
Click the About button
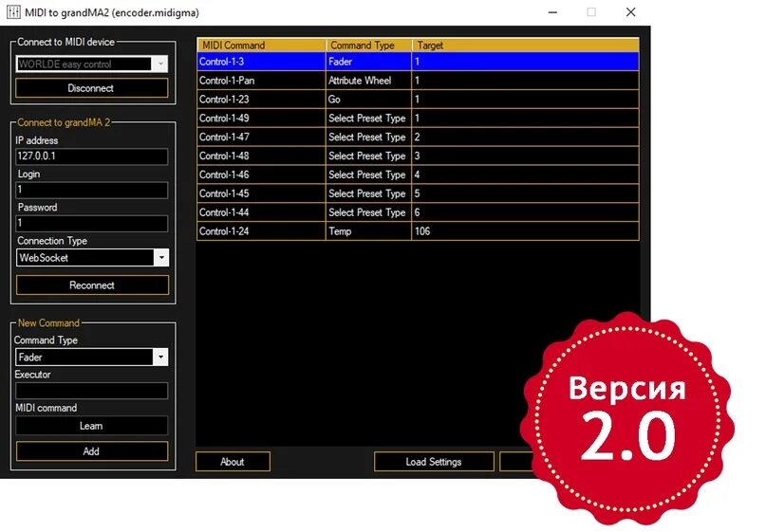coord(233,462)
